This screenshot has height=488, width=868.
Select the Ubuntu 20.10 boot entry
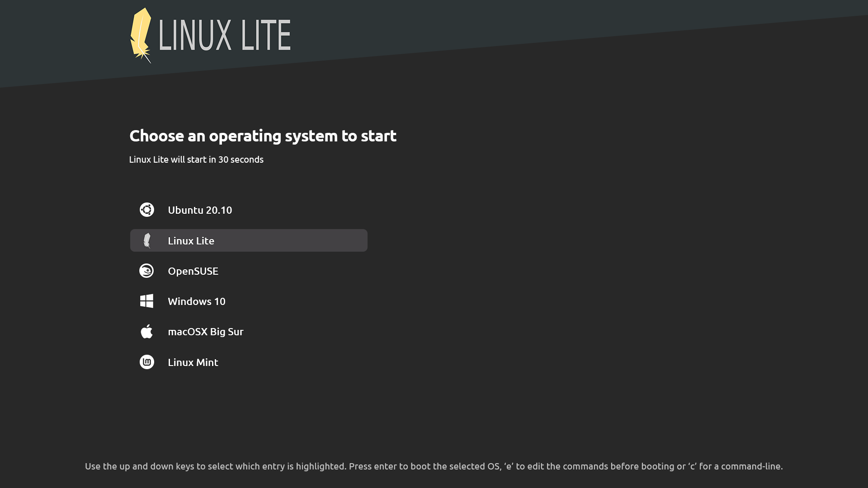[249, 210]
